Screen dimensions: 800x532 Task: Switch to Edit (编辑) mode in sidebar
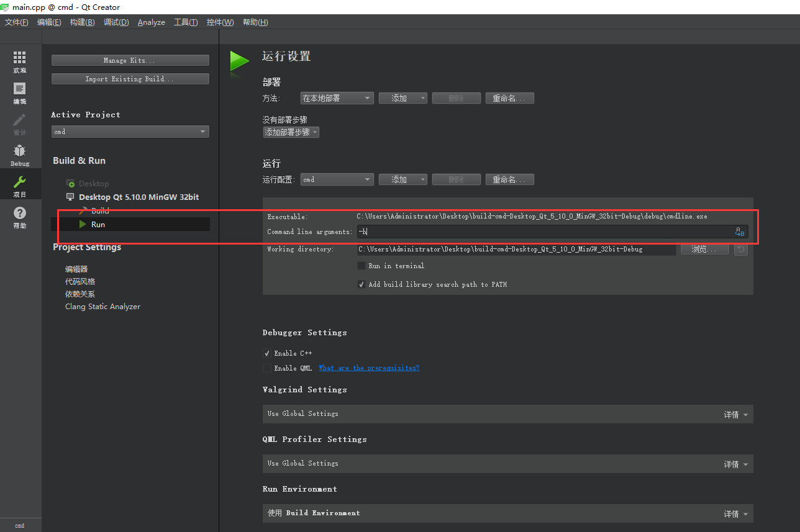click(19, 92)
